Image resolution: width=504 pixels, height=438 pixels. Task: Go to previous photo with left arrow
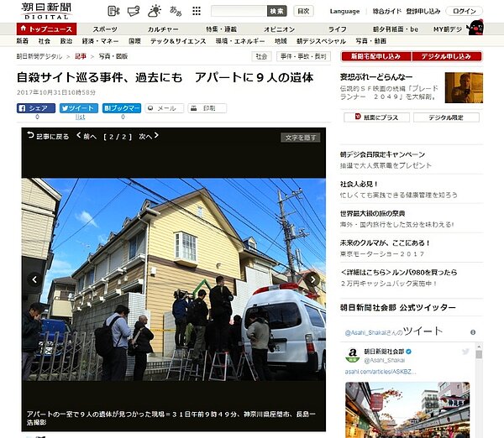click(x=34, y=279)
